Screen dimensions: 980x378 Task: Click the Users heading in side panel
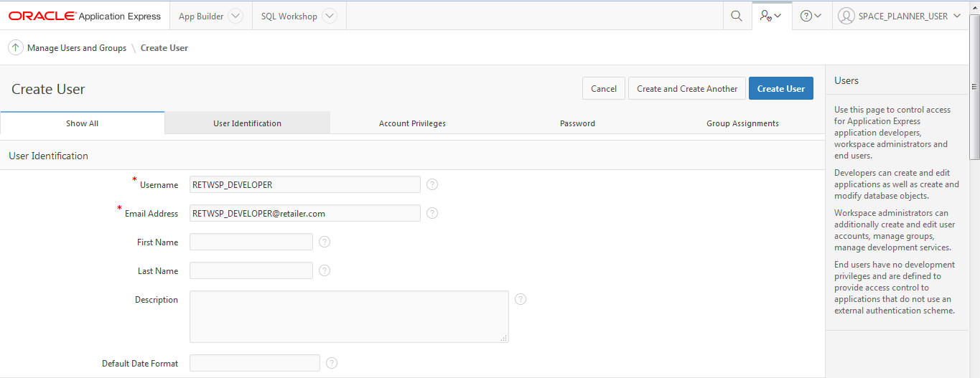pyautogui.click(x=846, y=80)
